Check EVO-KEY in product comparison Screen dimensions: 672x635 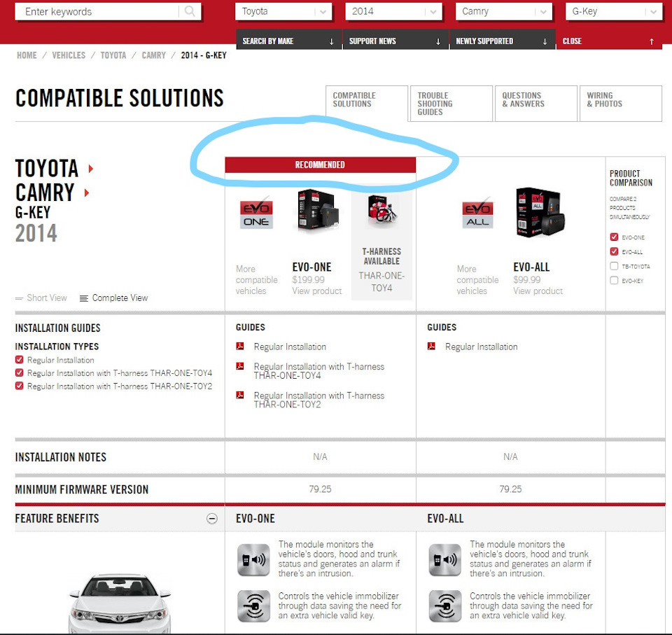click(x=614, y=281)
